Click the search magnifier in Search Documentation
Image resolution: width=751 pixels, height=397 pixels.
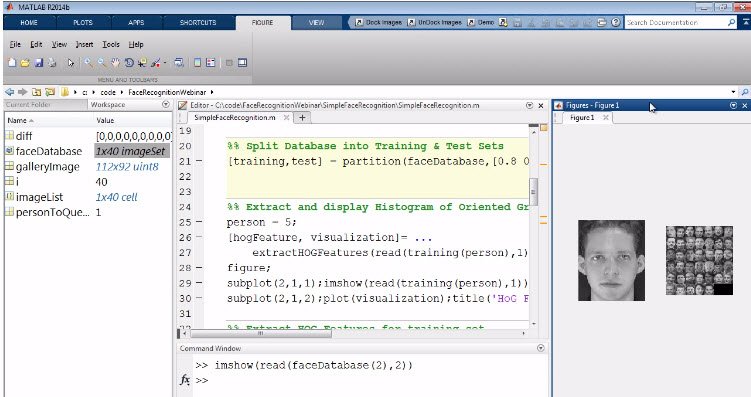[731, 23]
